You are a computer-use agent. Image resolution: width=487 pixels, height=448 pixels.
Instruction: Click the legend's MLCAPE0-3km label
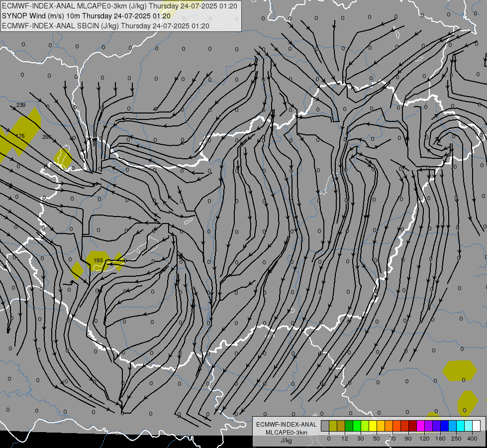[287, 433]
